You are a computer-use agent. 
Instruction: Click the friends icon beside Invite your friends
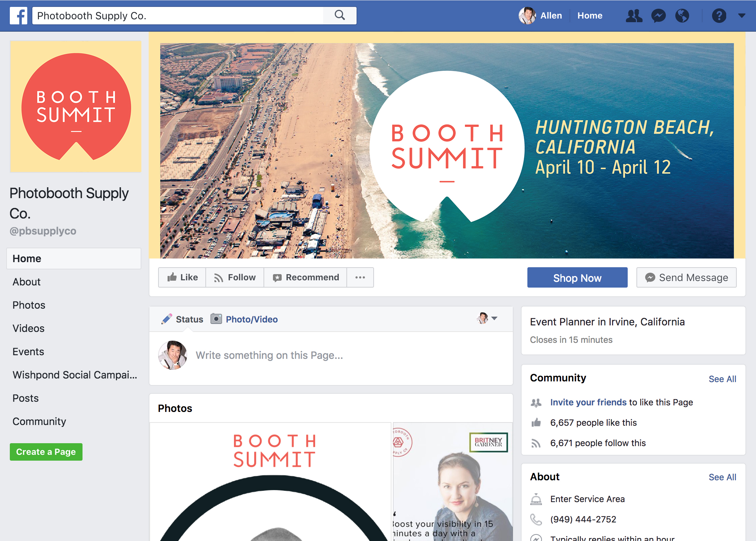[536, 402]
